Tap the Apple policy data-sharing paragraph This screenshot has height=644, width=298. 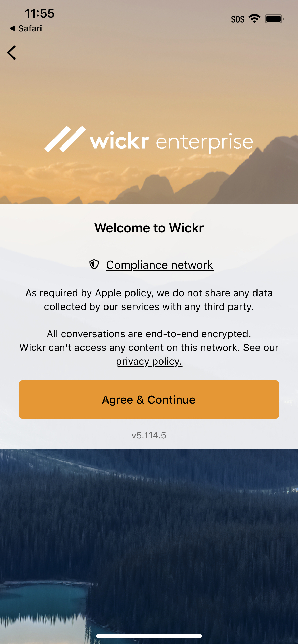(149, 300)
